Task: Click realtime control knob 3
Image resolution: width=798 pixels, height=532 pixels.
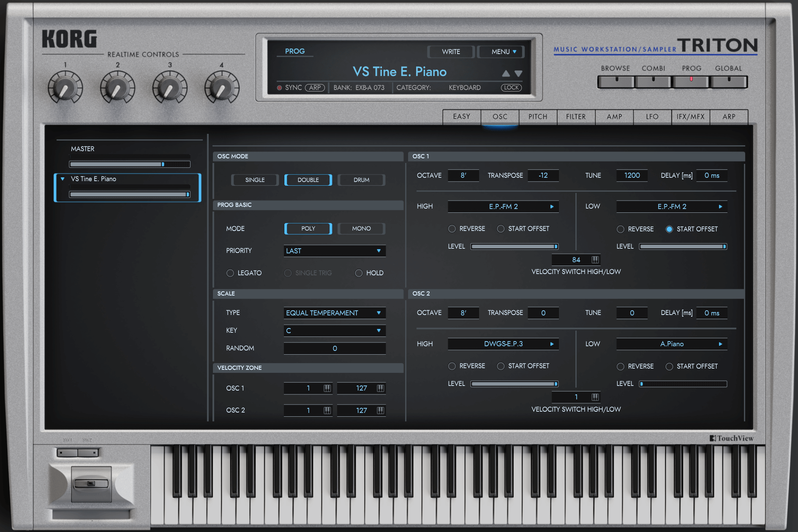Action: [x=170, y=88]
